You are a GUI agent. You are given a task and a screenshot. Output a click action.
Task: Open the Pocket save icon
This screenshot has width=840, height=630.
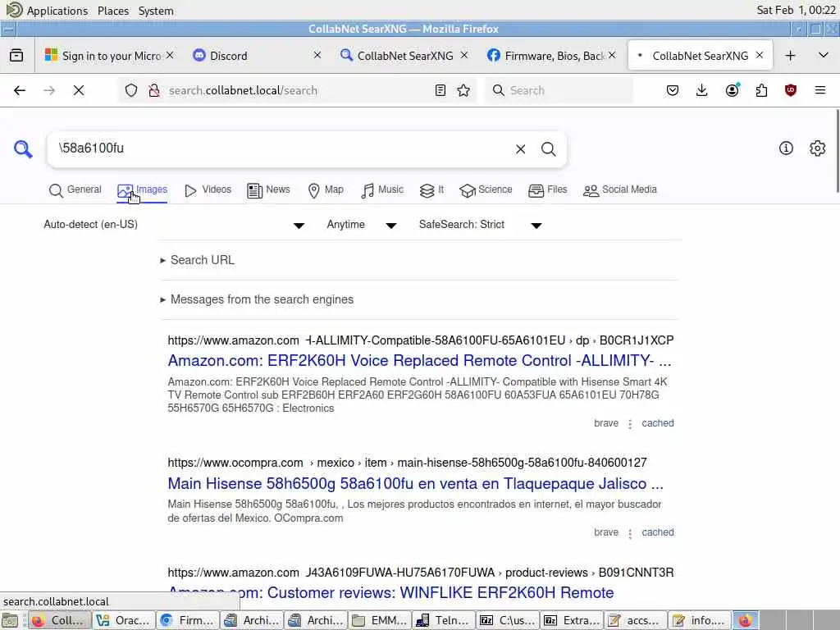tap(673, 90)
